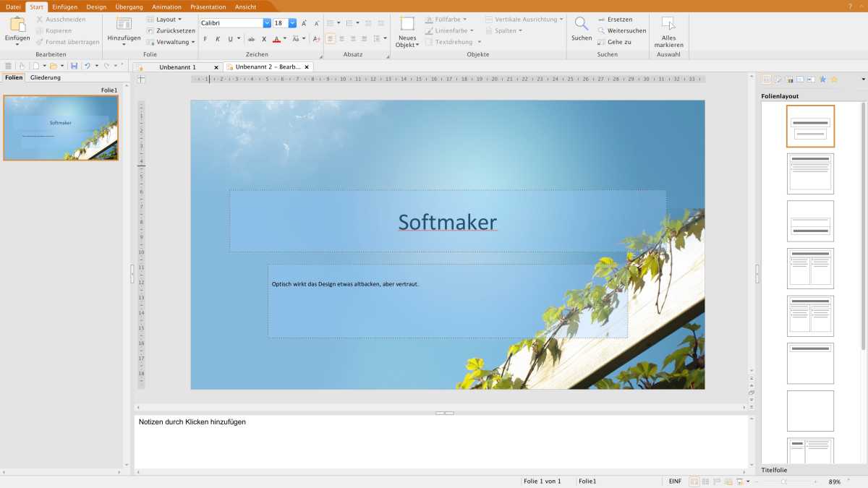868x488 pixels.
Task: Switch to normal view icon in status bar
Action: (694, 481)
